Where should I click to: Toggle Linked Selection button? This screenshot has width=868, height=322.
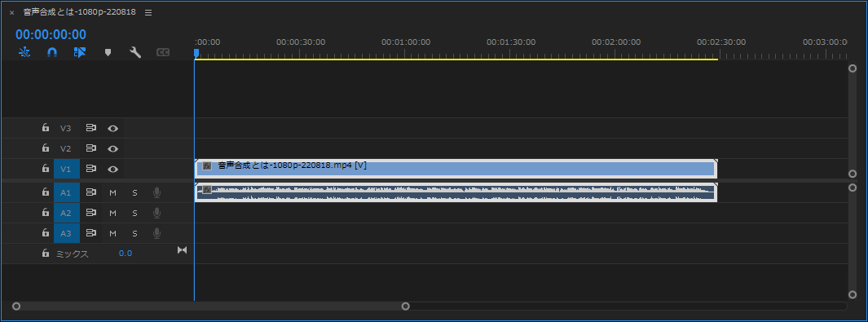point(80,52)
